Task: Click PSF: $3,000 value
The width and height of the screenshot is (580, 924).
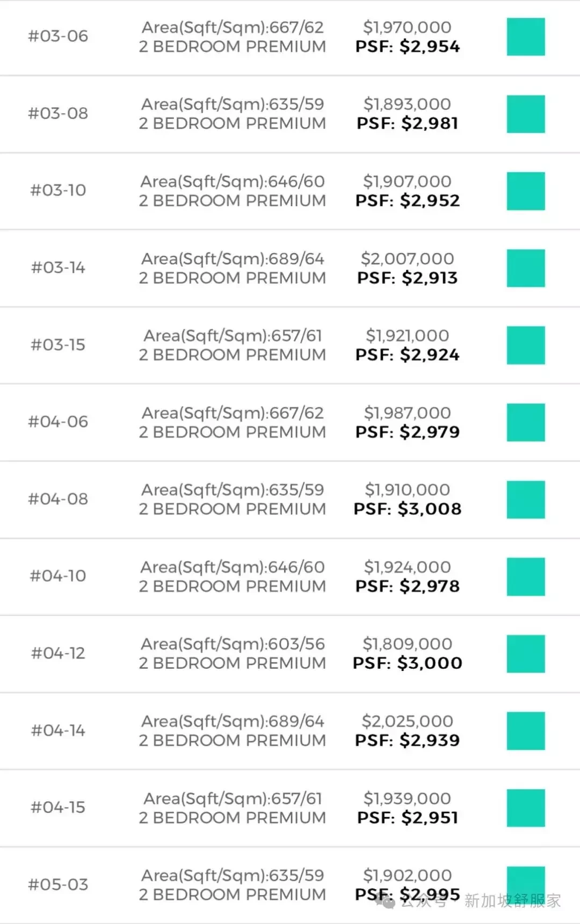Action: pos(408,663)
